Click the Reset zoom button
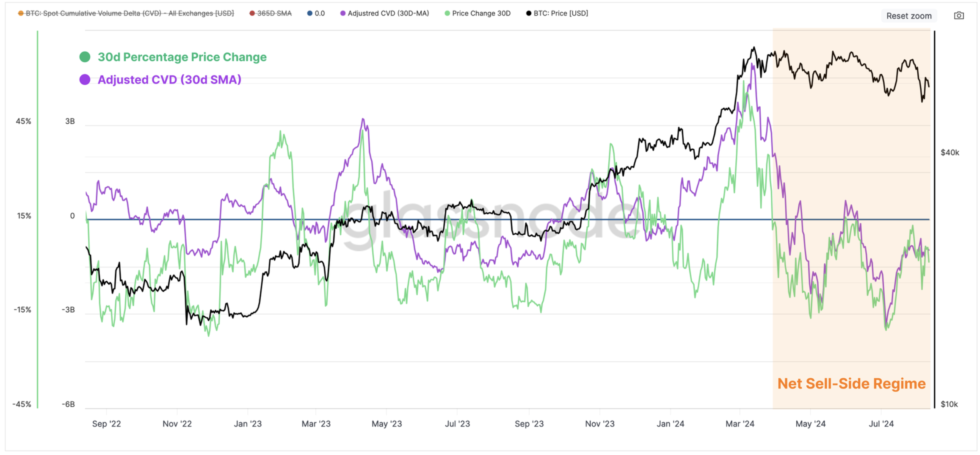This screenshot has height=455, width=980. (x=909, y=16)
